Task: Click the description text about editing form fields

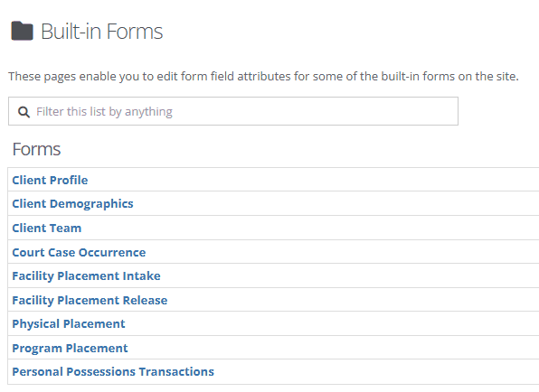Action: [x=263, y=76]
